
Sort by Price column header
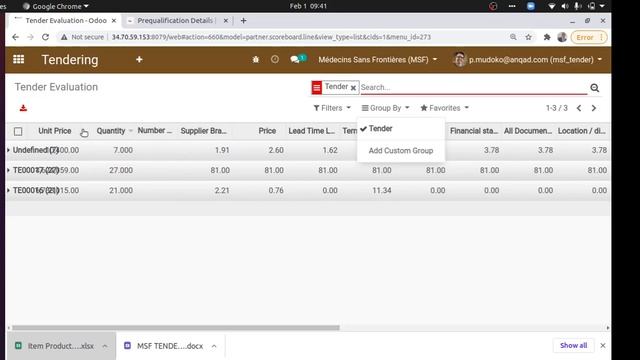(267, 131)
